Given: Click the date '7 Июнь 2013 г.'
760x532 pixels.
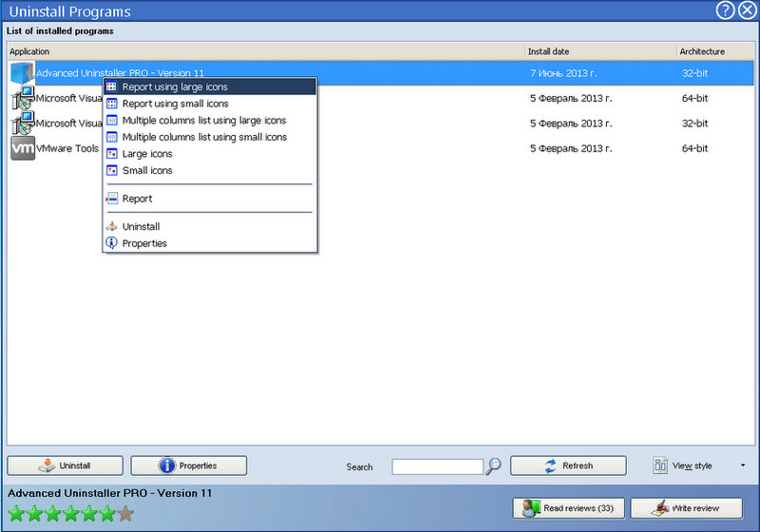Looking at the screenshot, I should point(563,73).
